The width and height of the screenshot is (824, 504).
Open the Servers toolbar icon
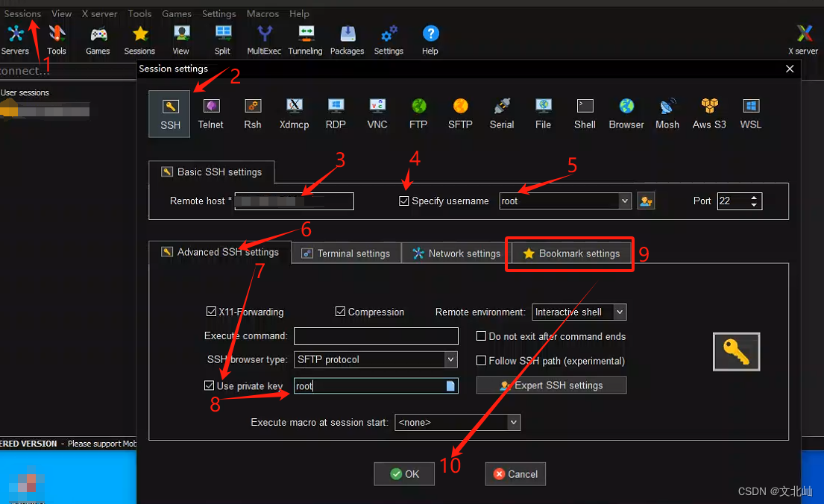coord(15,40)
